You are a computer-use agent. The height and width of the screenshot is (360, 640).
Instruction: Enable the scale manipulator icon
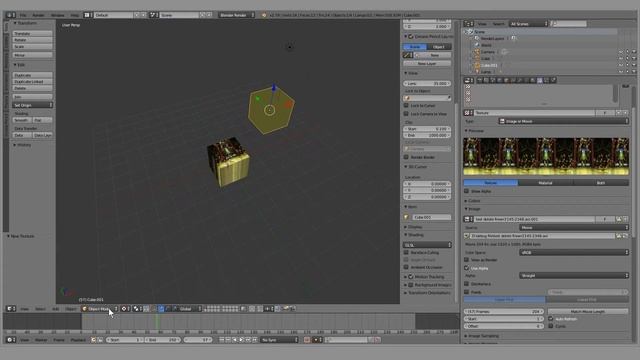175,309
